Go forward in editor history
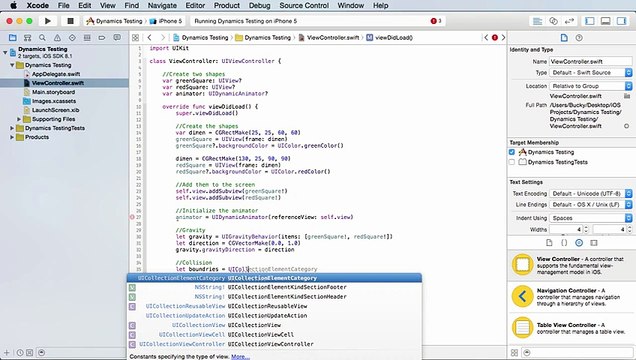The width and height of the screenshot is (636, 360). click(x=163, y=38)
